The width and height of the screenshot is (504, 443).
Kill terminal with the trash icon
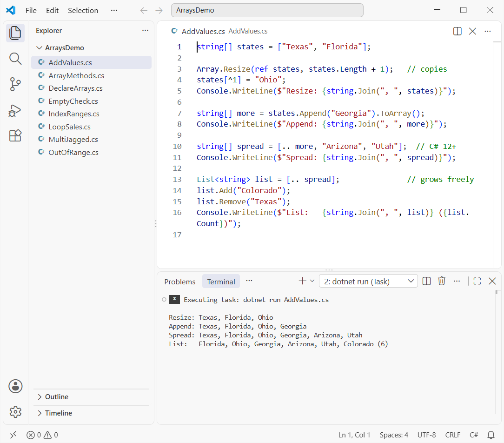442,281
